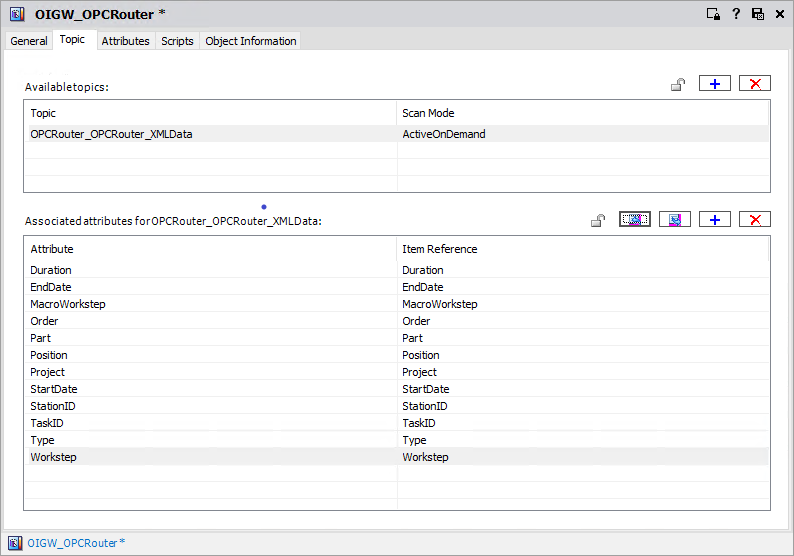
Task: Select the OPCRouter_OPCRouter_XMLData topic row
Action: (397, 134)
